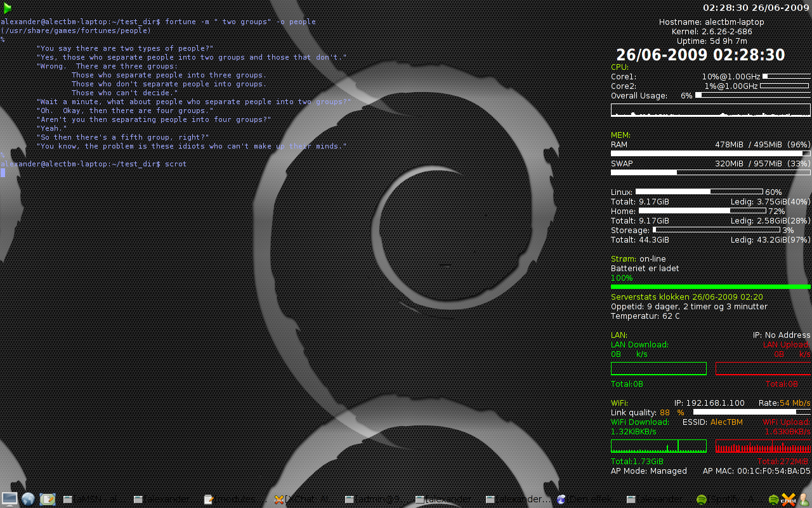Open the web browser globe launcher
The width and height of the screenshot is (812, 508).
pyautogui.click(x=28, y=499)
